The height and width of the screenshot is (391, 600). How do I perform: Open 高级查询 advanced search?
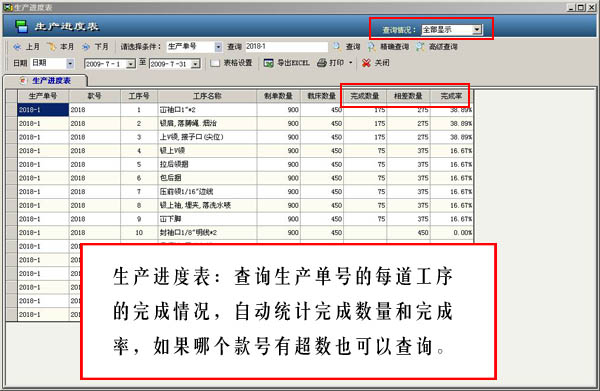[437, 47]
